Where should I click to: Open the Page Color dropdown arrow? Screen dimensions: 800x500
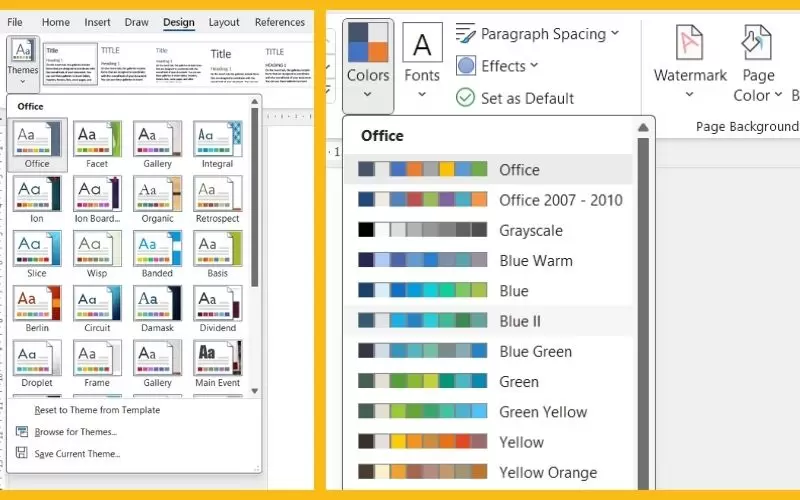(x=778, y=94)
